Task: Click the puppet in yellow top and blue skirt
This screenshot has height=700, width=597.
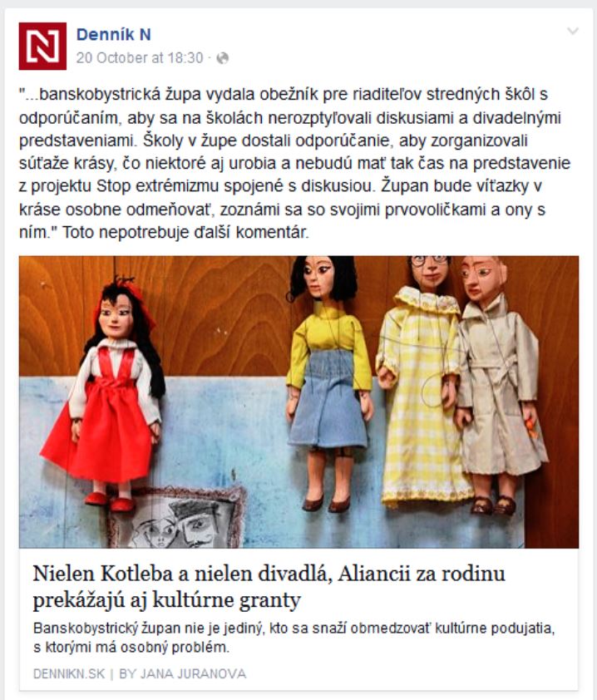Action: [328, 383]
